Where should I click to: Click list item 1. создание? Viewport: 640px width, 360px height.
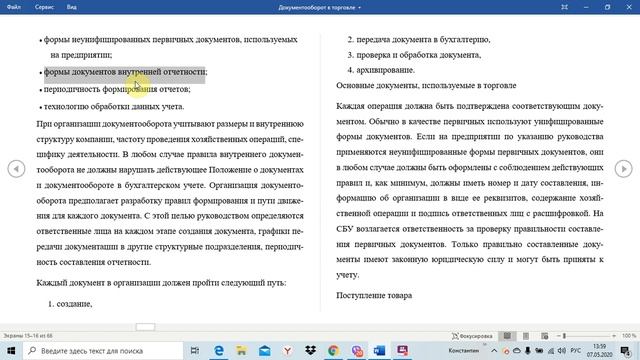tap(70, 304)
